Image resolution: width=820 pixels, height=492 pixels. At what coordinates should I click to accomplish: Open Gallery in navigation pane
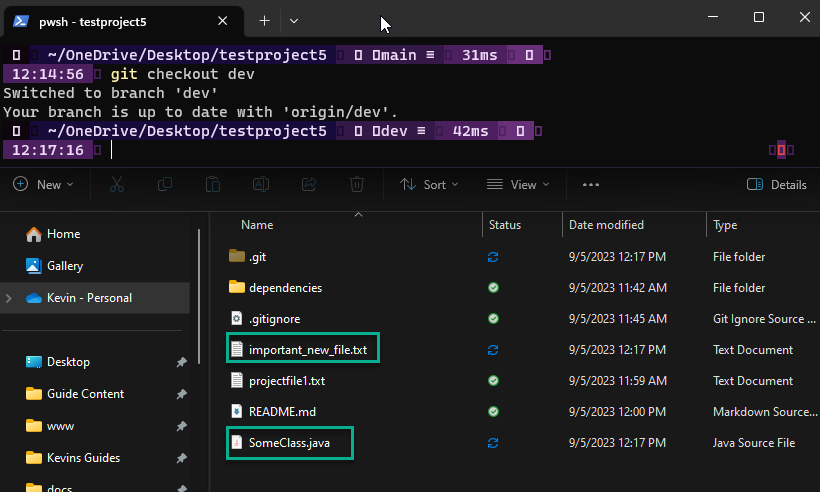(x=54, y=266)
